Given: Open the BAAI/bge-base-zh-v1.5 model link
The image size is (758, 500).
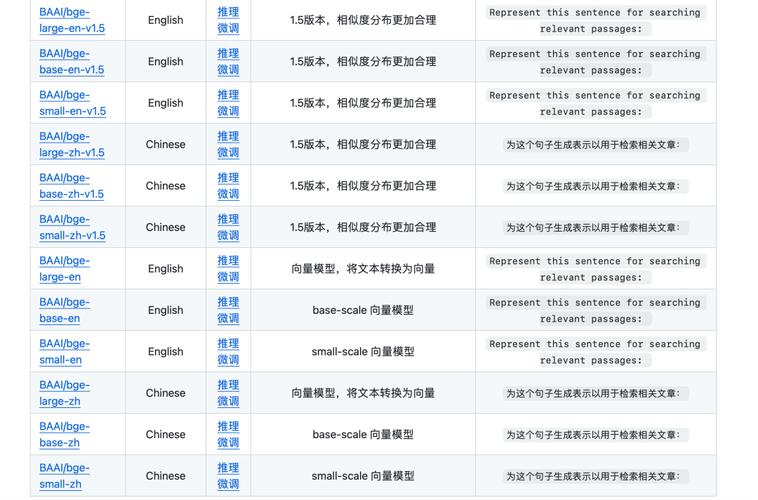Looking at the screenshot, I should point(72,186).
